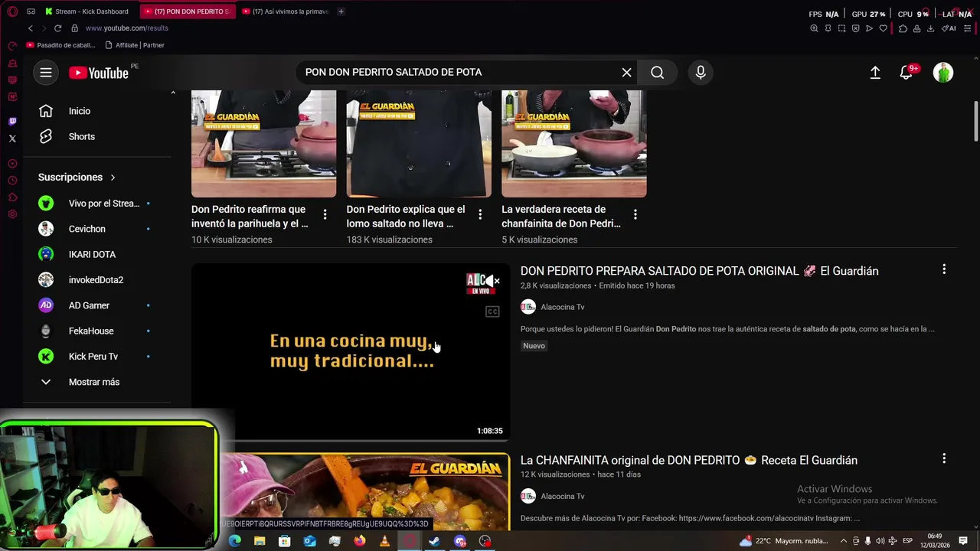This screenshot has height=551, width=980.
Task: Expand the Suscripciones section
Action: [77, 177]
